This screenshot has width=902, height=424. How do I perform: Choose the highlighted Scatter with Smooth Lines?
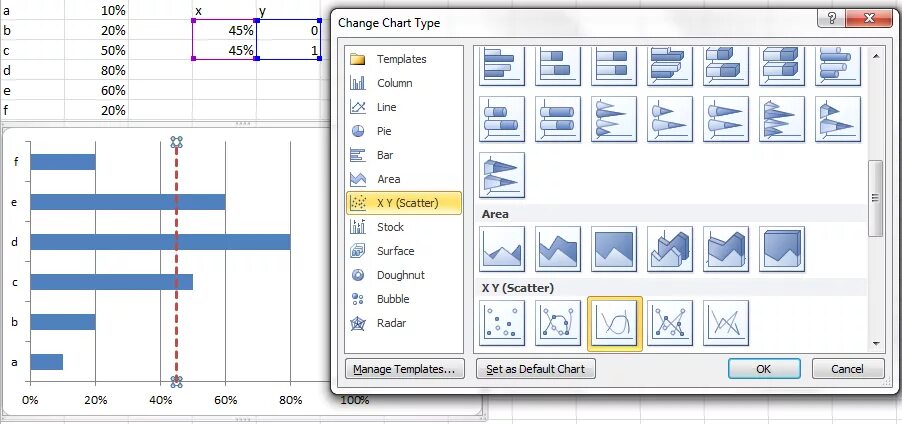point(616,323)
